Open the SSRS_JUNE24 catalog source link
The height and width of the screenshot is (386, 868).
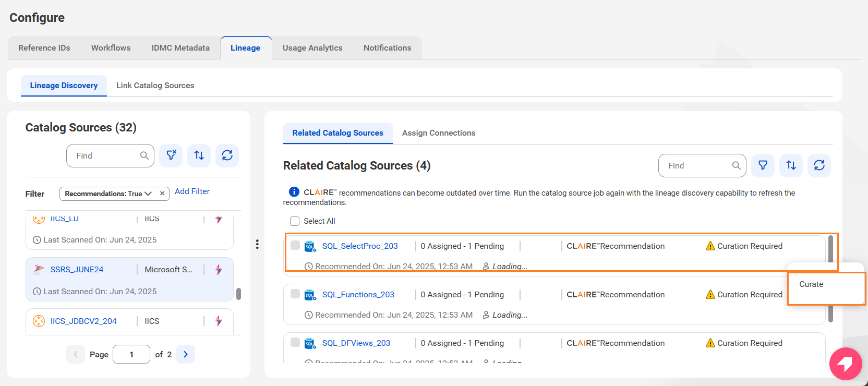point(77,269)
